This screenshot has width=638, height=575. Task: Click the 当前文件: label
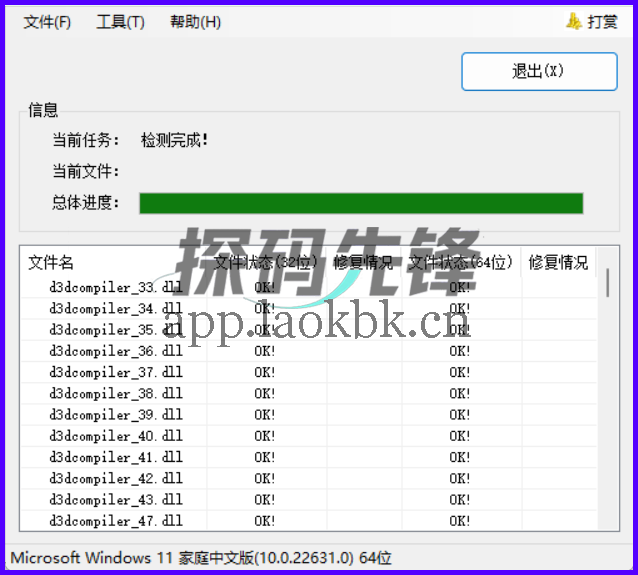point(86,171)
